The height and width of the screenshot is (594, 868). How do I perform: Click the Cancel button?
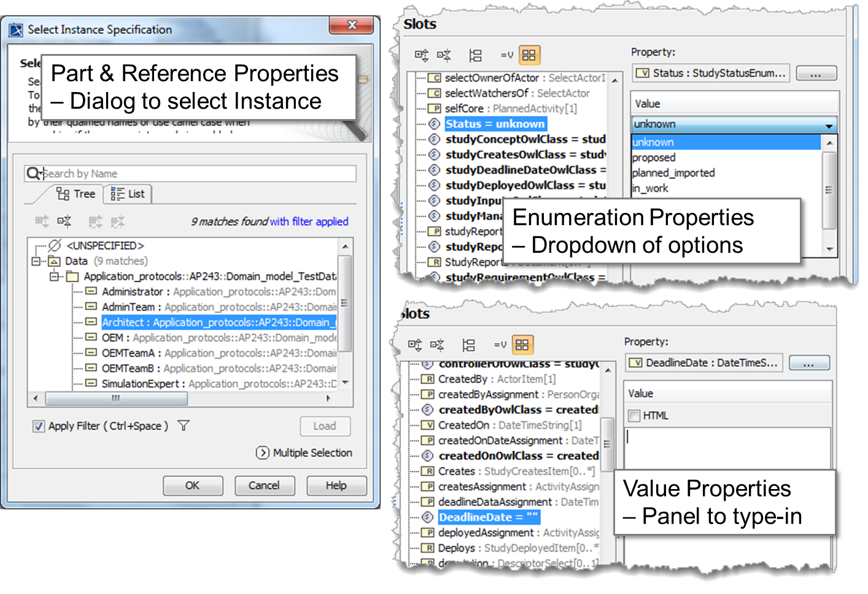point(264,485)
